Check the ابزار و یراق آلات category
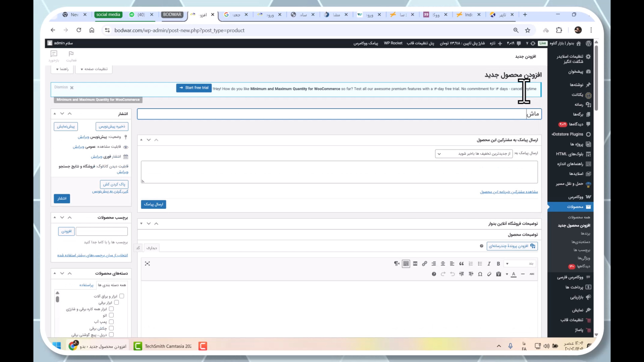Viewport: 644px width, 362px height. pyautogui.click(x=122, y=296)
